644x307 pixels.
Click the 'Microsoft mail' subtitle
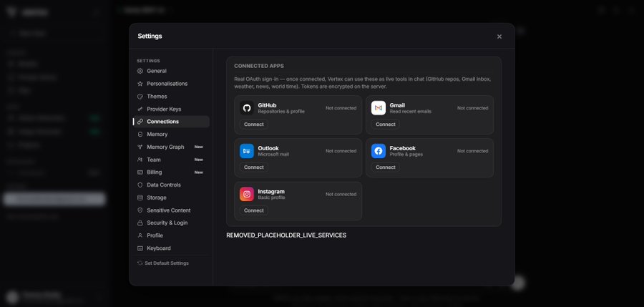coord(273,155)
